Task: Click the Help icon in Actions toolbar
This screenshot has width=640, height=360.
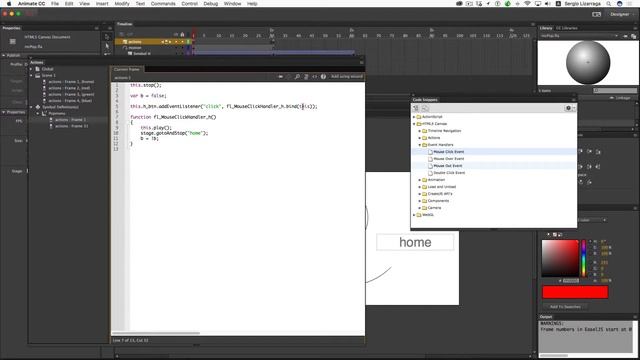Action: [x=323, y=76]
